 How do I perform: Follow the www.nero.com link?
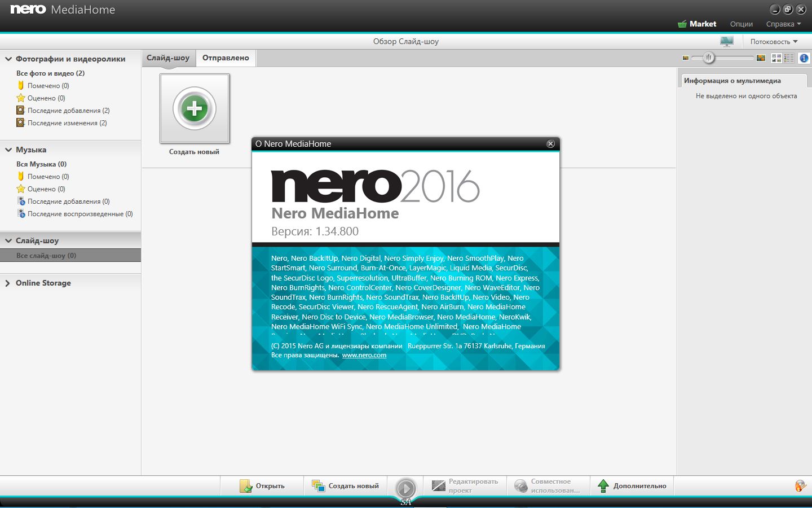[364, 355]
